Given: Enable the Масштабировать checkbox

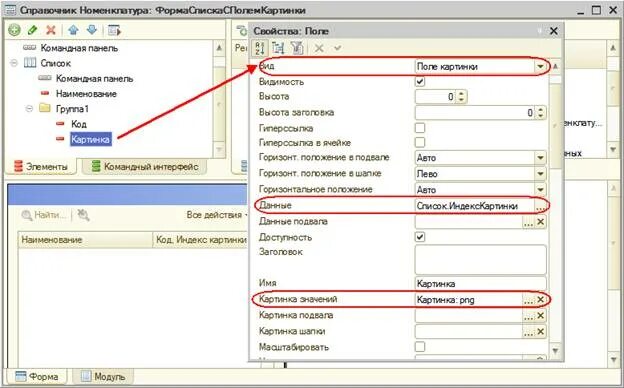Looking at the screenshot, I should tap(420, 347).
